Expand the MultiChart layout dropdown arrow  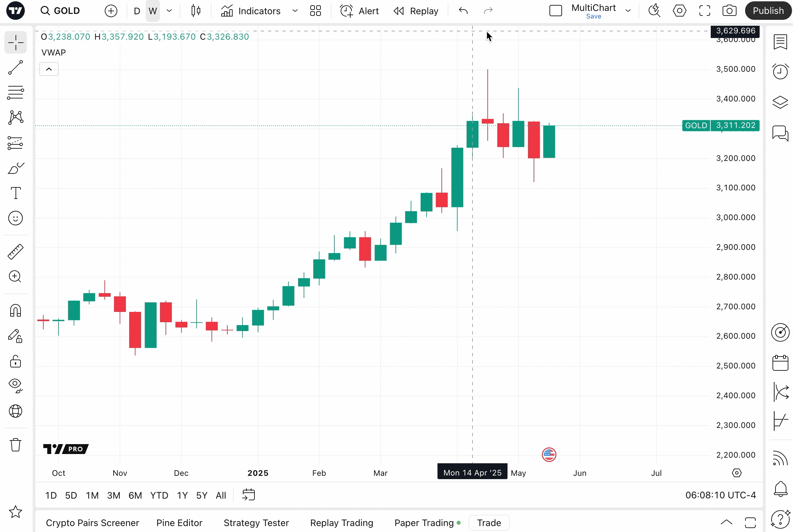click(x=628, y=11)
